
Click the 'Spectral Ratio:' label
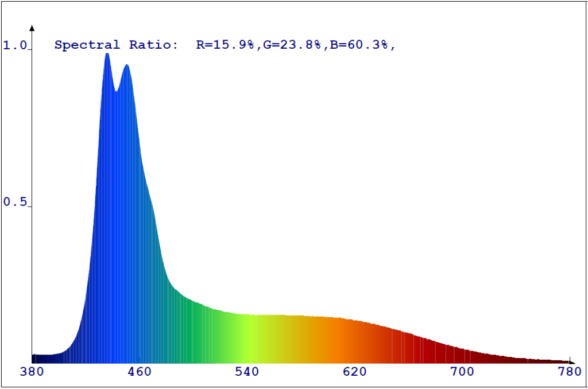116,45
